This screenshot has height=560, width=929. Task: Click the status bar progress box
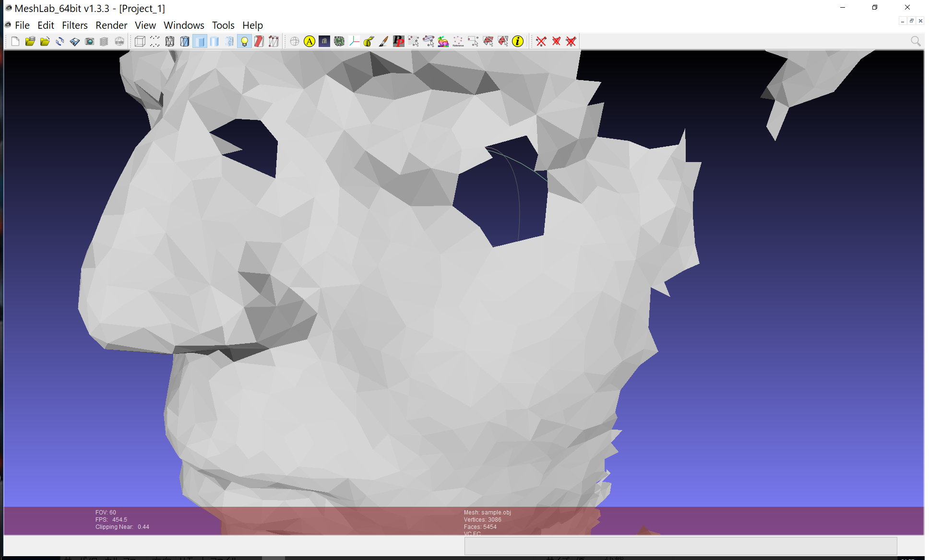[680, 546]
